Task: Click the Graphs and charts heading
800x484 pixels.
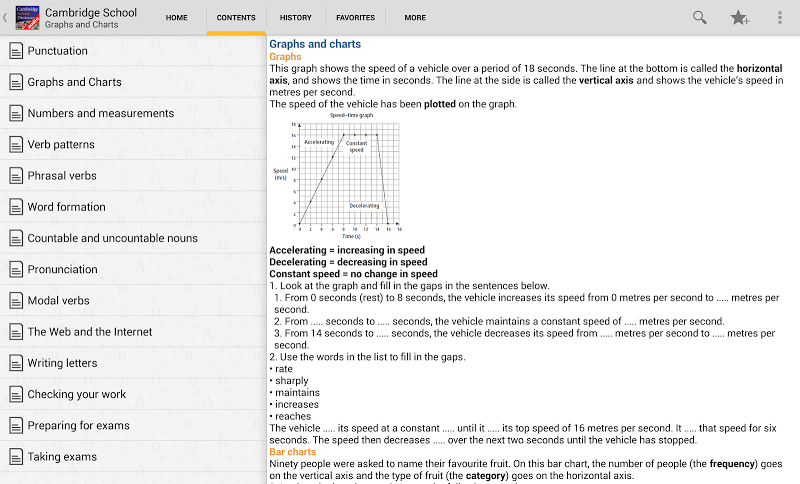Action: point(315,44)
